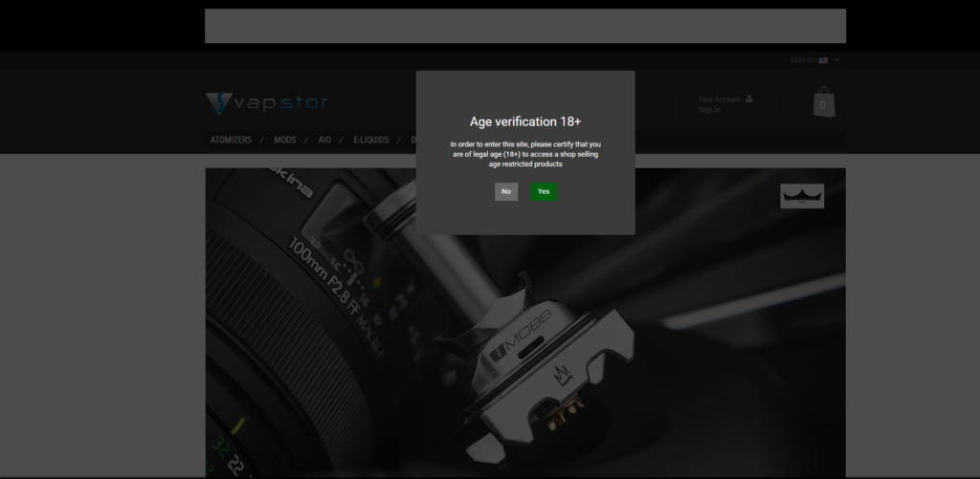This screenshot has height=479, width=980.
Task: Open the shopping cart bag icon
Action: [823, 101]
